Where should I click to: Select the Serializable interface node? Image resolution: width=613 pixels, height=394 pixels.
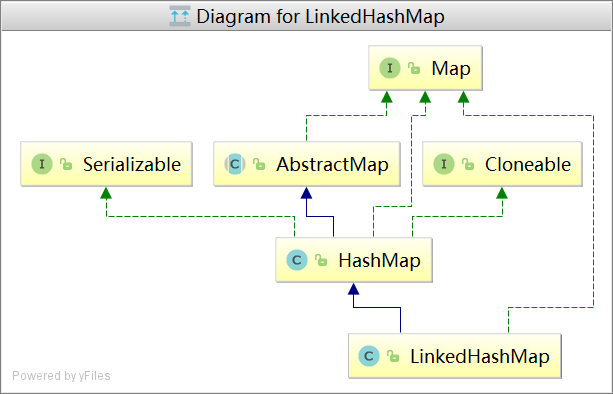tap(106, 164)
